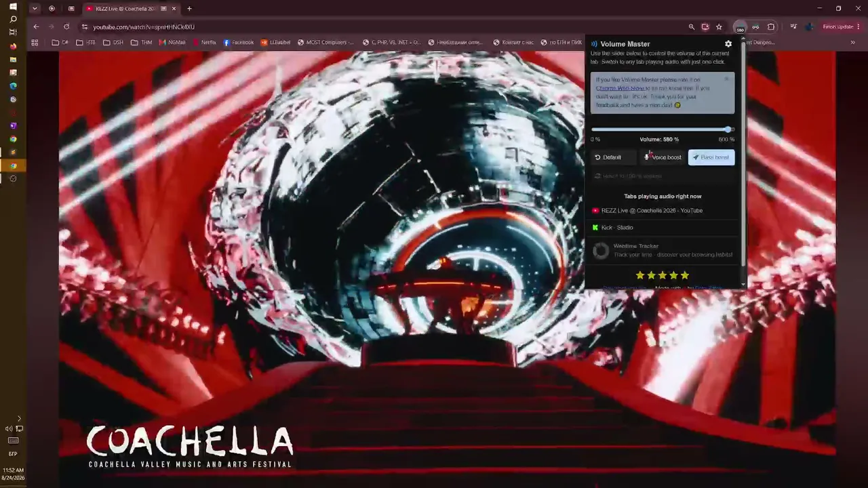Open the browser profile avatar
868x488 pixels.
pyautogui.click(x=809, y=27)
